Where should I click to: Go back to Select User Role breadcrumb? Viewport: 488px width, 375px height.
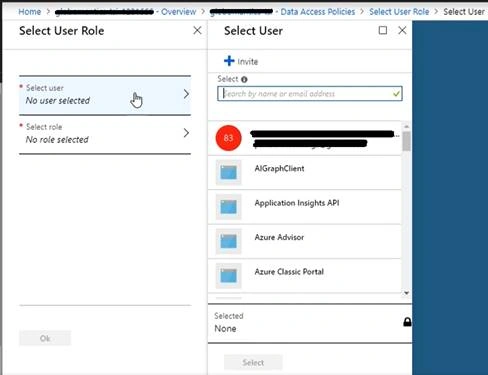coord(399,12)
